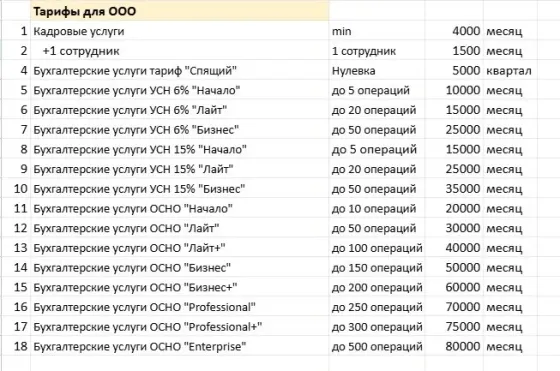The height and width of the screenshot is (371, 560).
Task: Click ОСНО "Лайт+" service cell
Action: (180, 248)
